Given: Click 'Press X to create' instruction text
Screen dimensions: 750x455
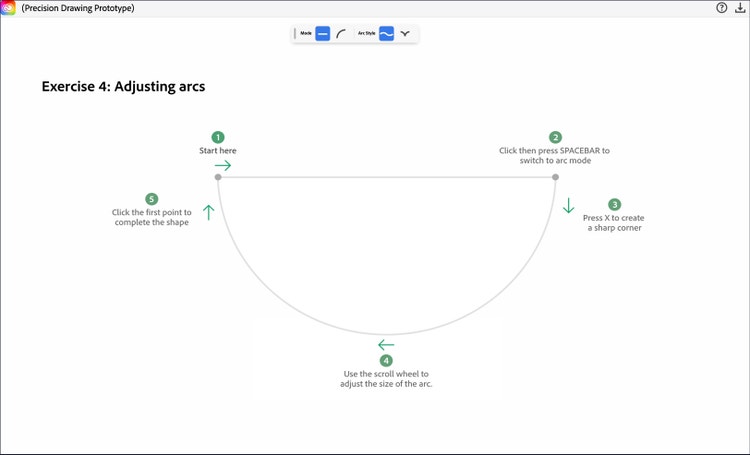Looking at the screenshot, I should 614,218.
